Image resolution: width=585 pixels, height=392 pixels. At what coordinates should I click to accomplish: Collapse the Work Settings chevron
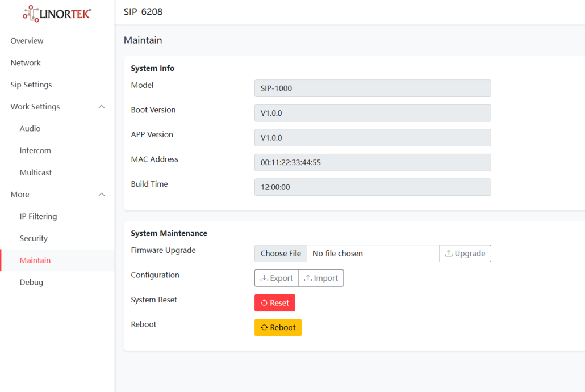[102, 107]
